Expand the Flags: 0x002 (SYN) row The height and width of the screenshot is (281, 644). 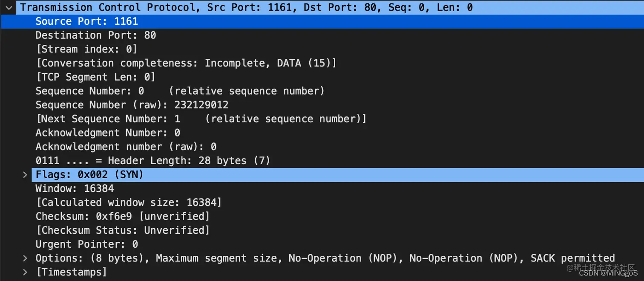click(x=25, y=175)
